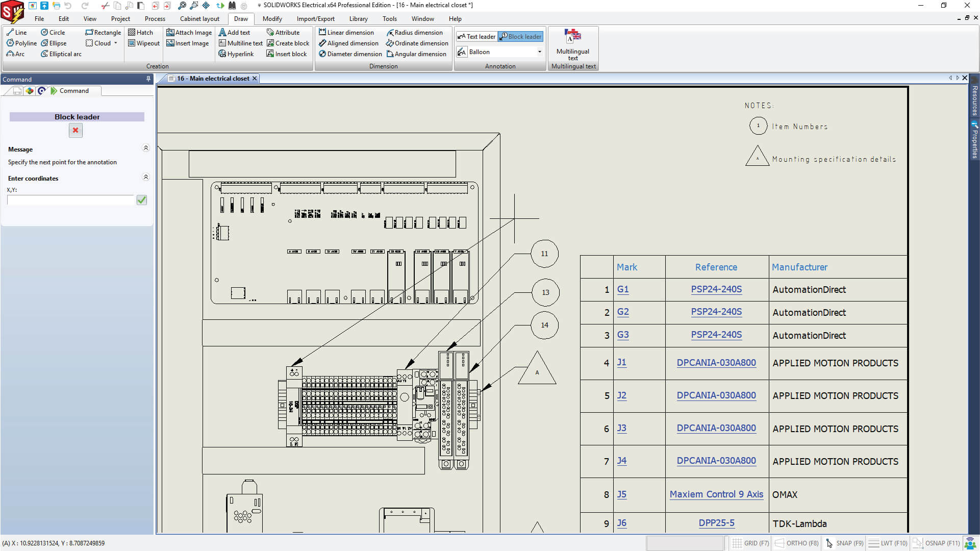Cancel the Block leader command
Screen dimensions: 980x551
pos(76,131)
